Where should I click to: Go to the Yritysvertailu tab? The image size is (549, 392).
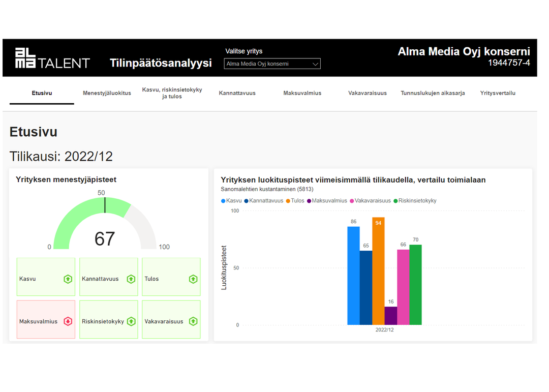pos(498,93)
